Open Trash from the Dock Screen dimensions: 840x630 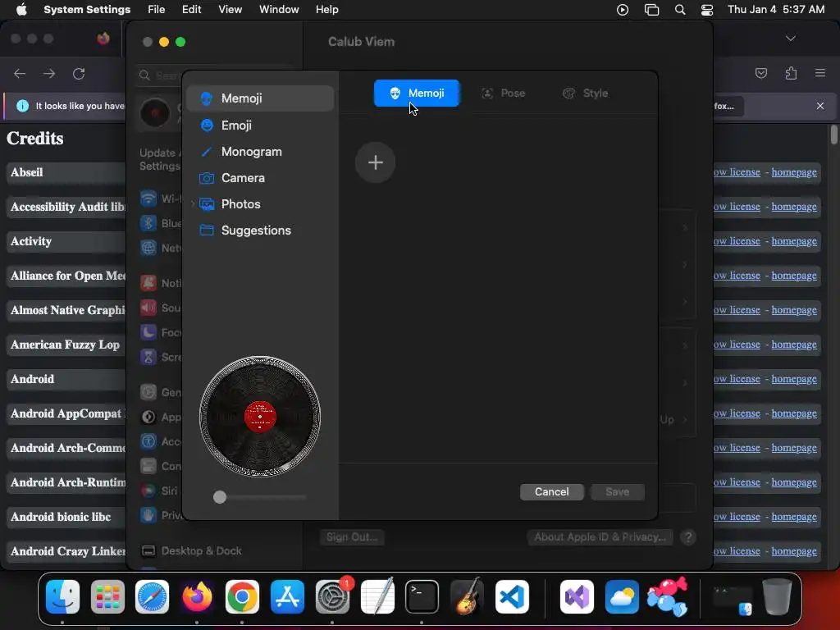click(778, 596)
